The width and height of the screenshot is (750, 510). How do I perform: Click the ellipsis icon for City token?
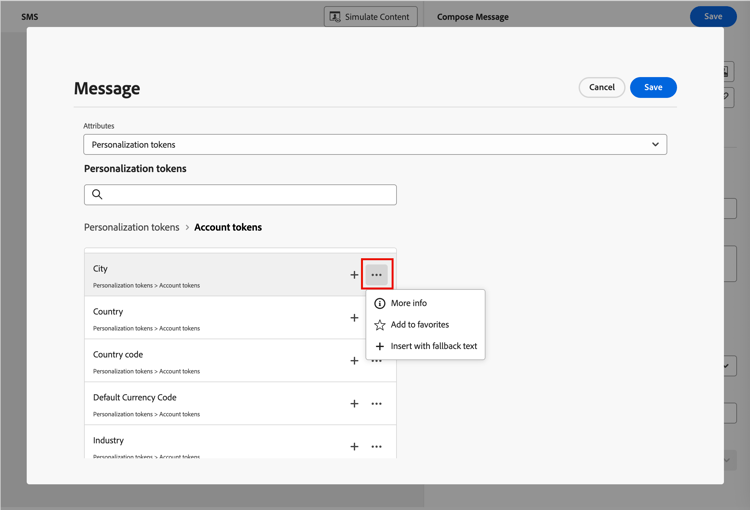377,275
